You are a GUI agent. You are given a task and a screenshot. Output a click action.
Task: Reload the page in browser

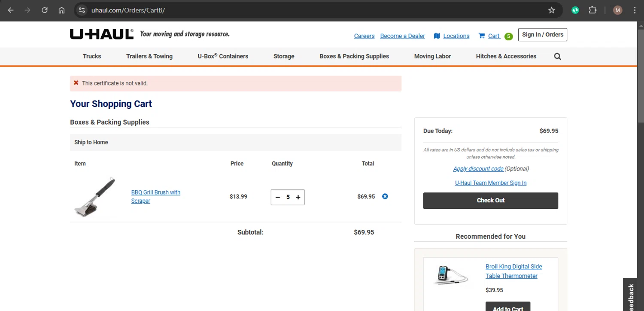click(x=45, y=10)
